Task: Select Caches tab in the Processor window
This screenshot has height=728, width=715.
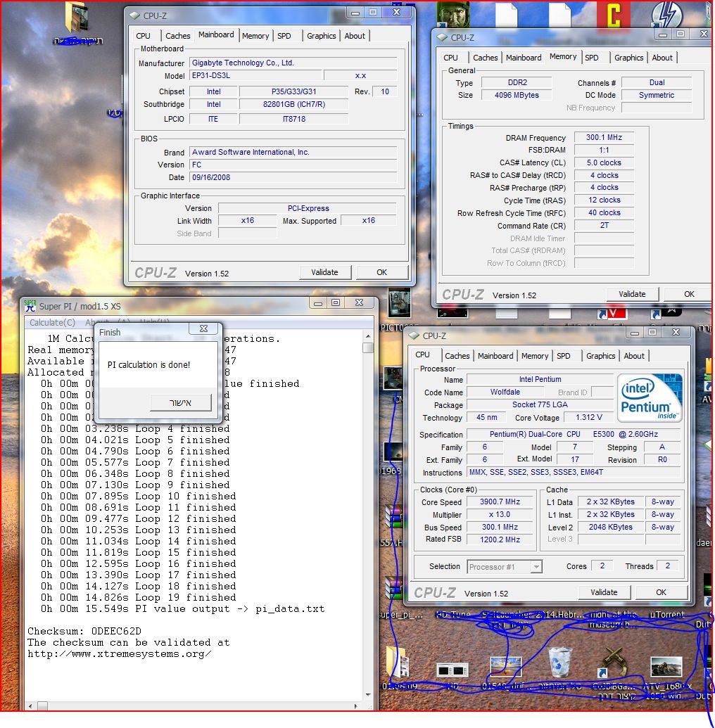Action: click(x=457, y=356)
